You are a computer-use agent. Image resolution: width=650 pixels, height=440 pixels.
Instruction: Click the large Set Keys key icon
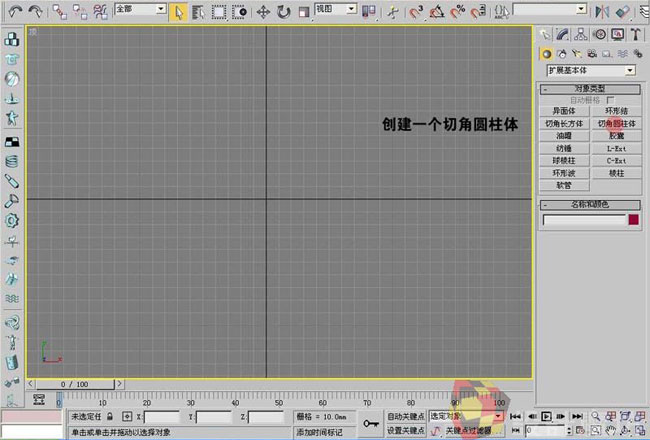371,423
